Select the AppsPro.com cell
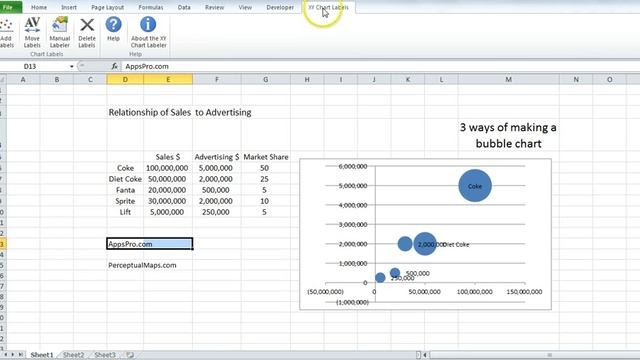Image resolution: width=640 pixels, height=360 pixels. 149,244
